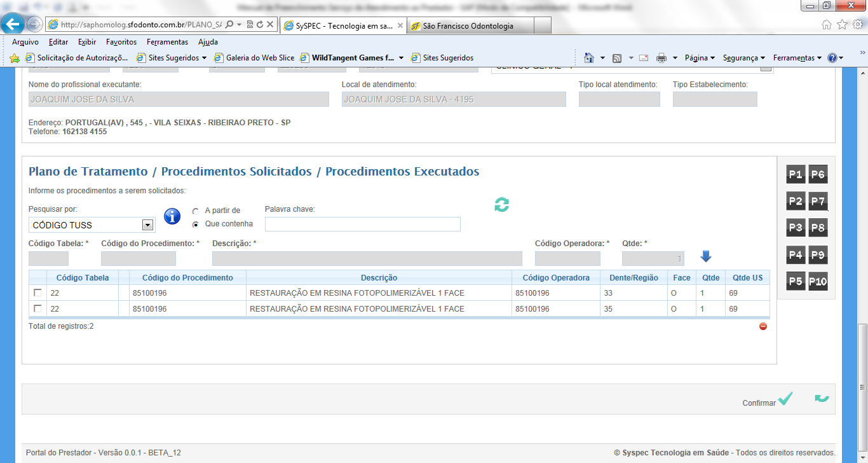The image size is (868, 463).
Task: Check the row for tooth 35
Action: [x=37, y=308]
